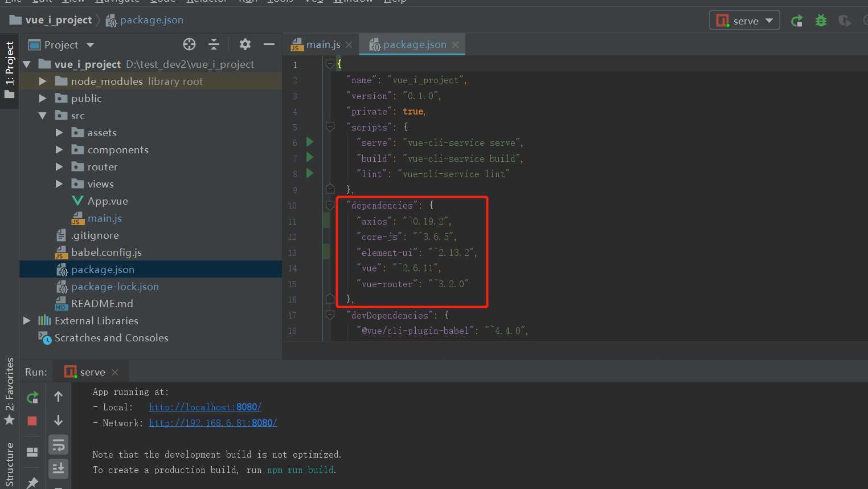Click the down arrow in Run panel

click(x=58, y=421)
